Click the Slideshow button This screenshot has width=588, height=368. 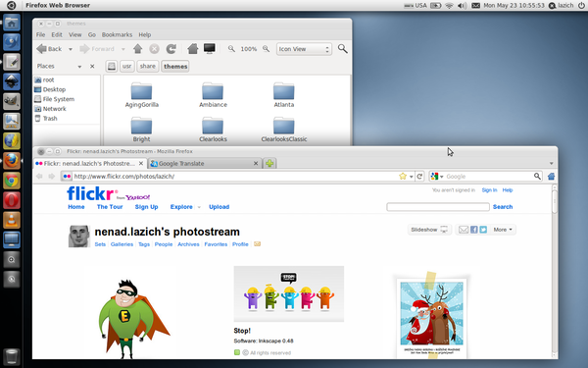coord(429,230)
